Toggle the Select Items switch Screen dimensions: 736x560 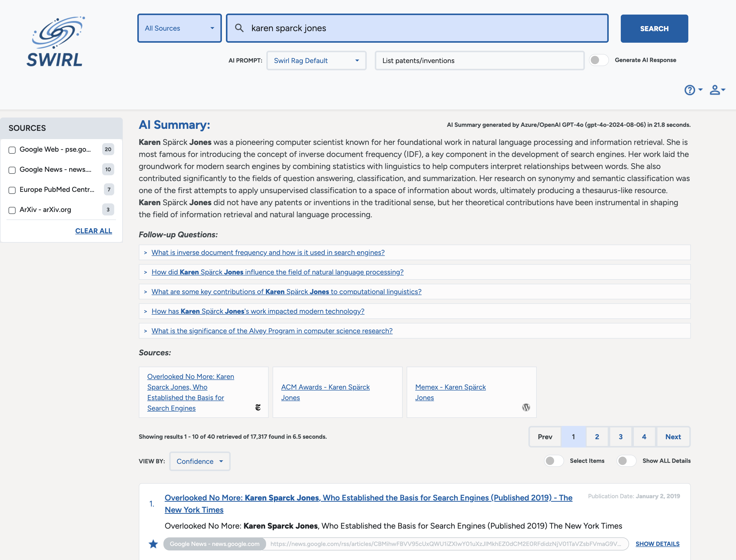(x=554, y=461)
